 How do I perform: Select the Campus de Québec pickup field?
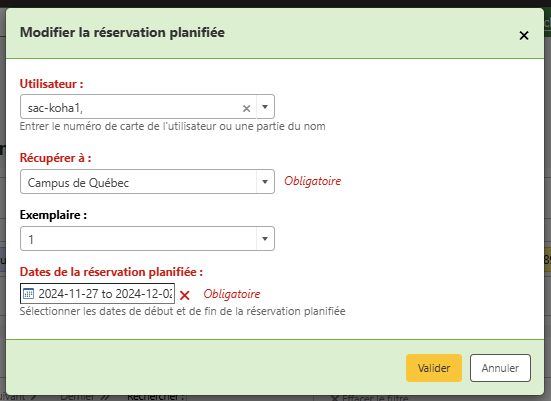tap(147, 182)
